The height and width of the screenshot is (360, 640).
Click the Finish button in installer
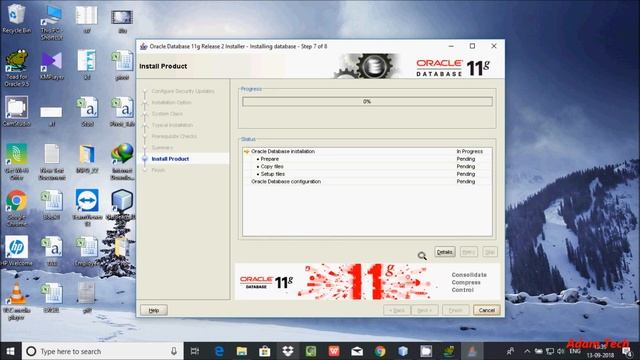click(x=456, y=310)
